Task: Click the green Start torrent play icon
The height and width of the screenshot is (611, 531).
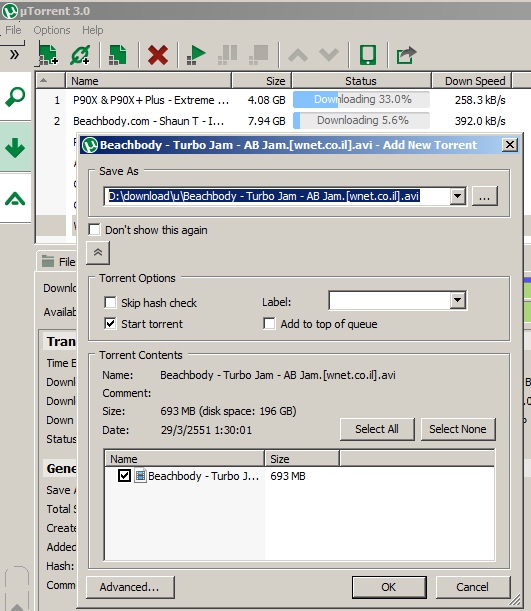Action: 196,55
